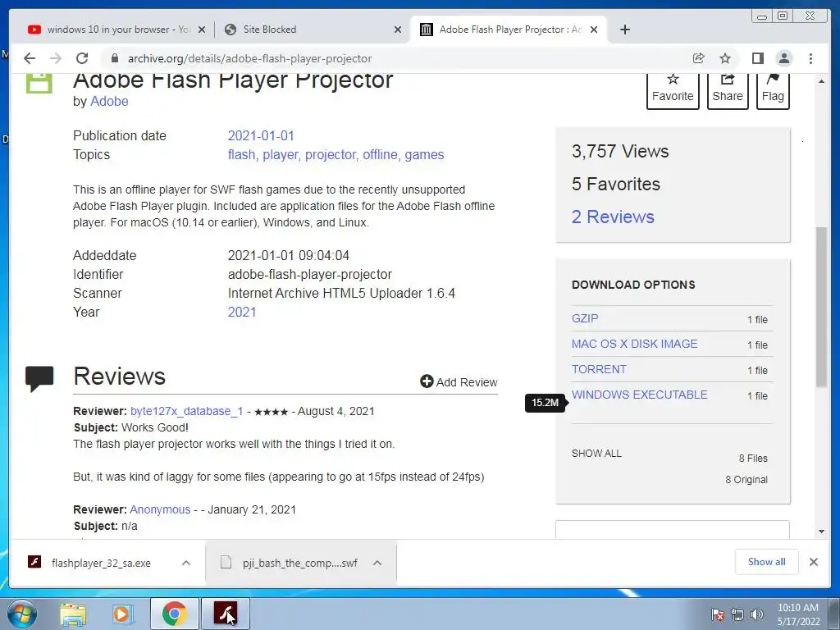
Task: Click the 3,757 Views text
Action: coord(620,151)
